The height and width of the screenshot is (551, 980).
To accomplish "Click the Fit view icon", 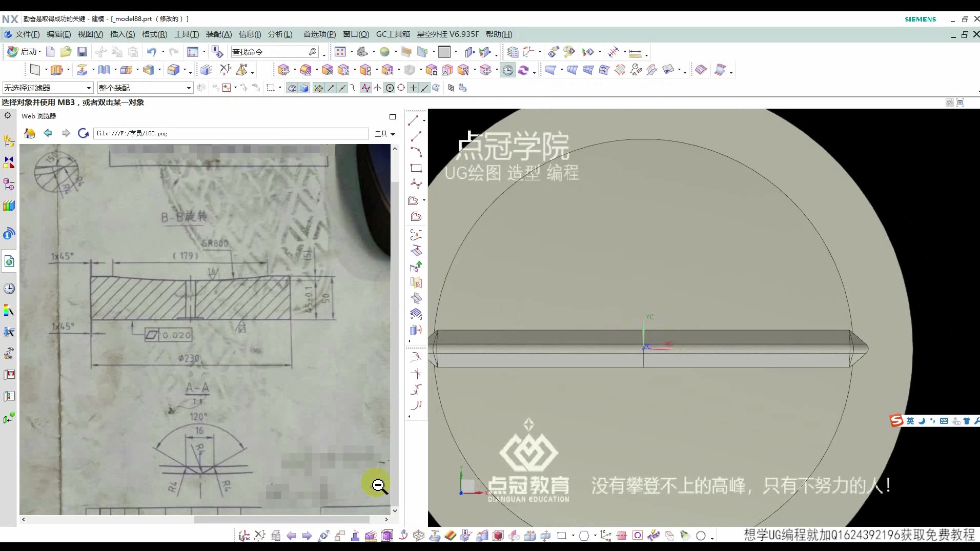I will [x=340, y=52].
